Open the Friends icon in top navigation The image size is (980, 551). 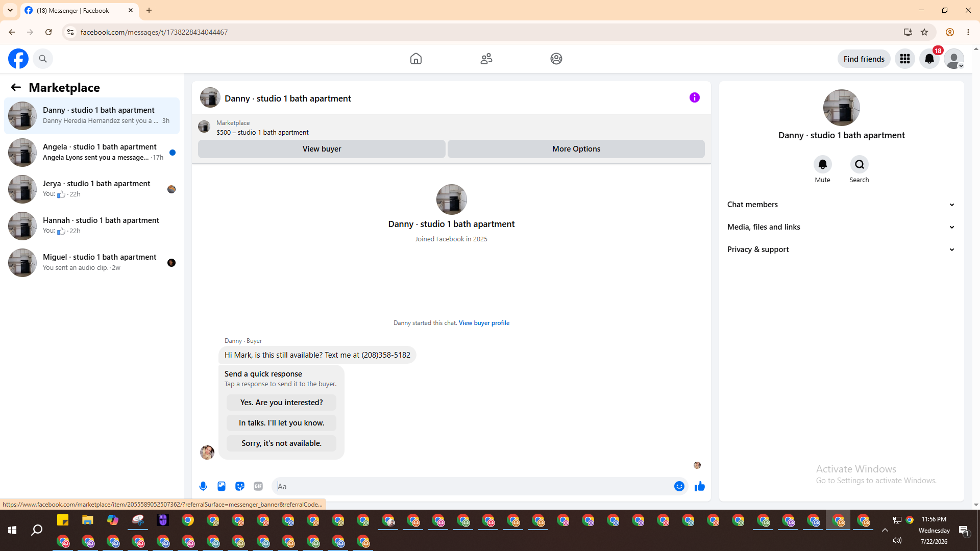tap(486, 59)
